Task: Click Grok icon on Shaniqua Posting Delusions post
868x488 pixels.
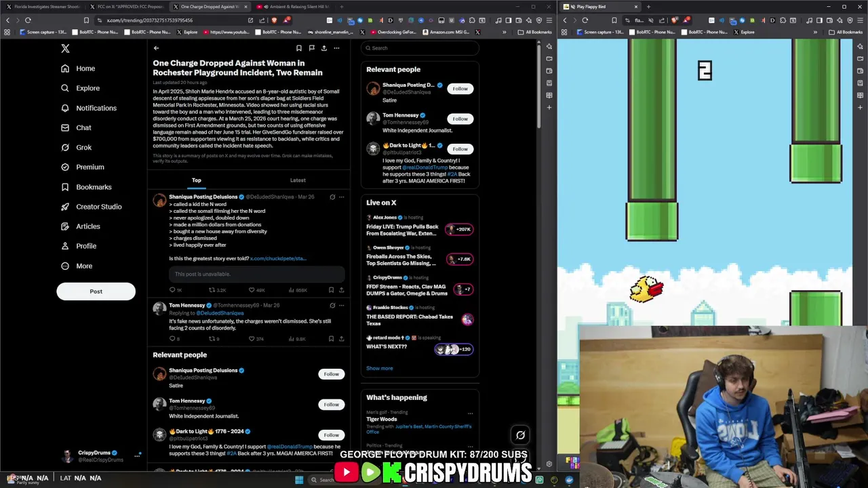Action: tap(332, 197)
